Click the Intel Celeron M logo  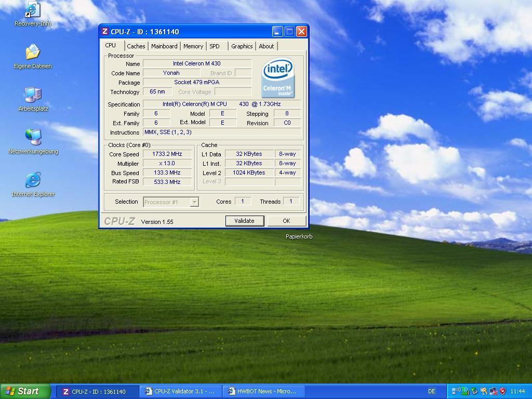click(278, 78)
